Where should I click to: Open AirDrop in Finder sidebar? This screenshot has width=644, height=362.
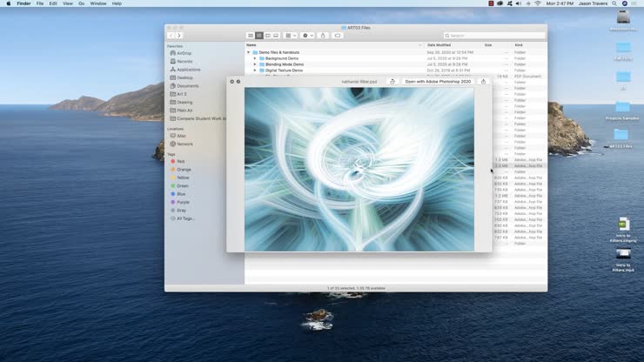(x=181, y=53)
